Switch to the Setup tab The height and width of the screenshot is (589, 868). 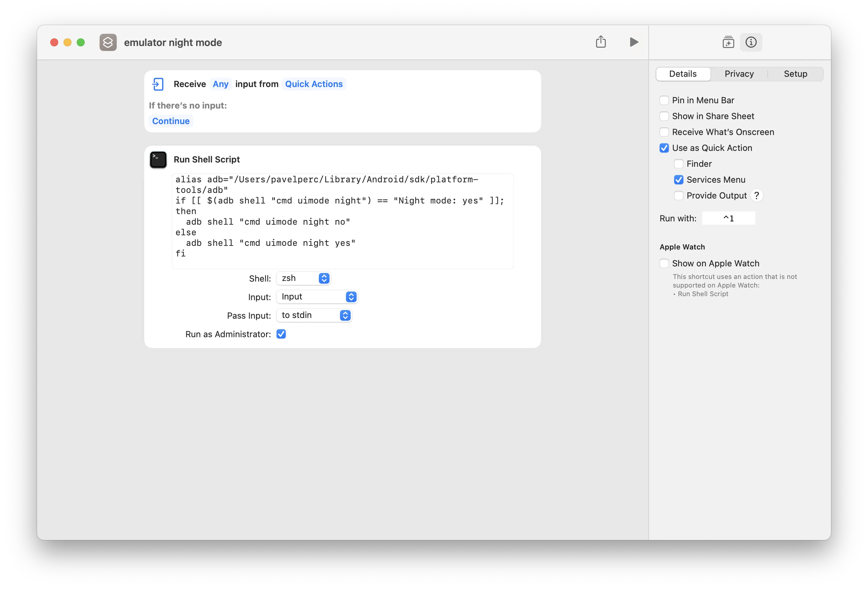(x=795, y=74)
